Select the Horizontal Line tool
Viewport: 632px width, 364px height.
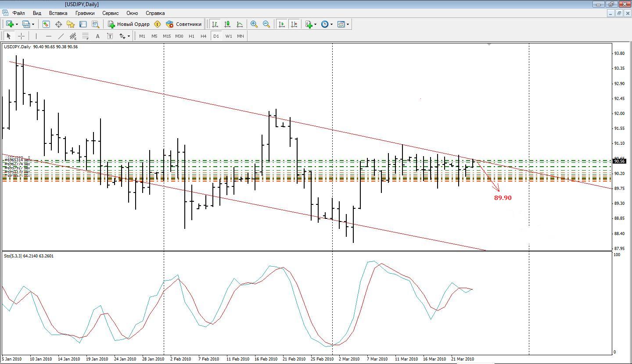[x=48, y=36]
